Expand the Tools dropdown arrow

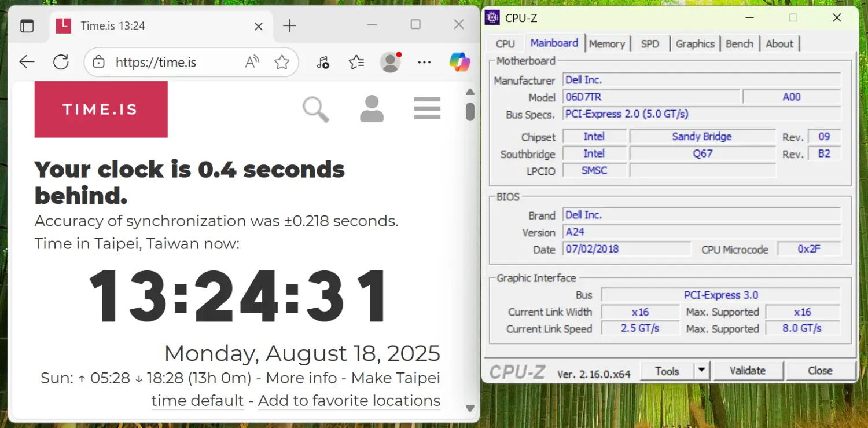click(x=701, y=371)
